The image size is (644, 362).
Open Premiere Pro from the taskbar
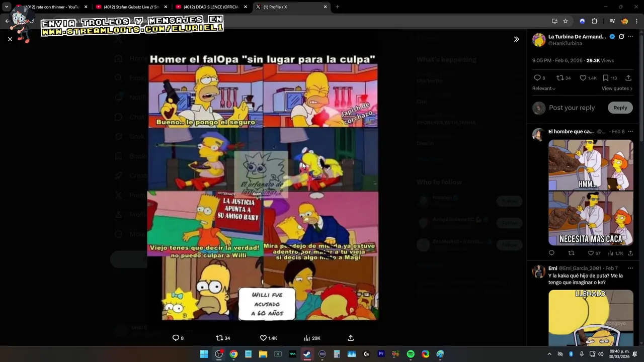pyautogui.click(x=381, y=354)
